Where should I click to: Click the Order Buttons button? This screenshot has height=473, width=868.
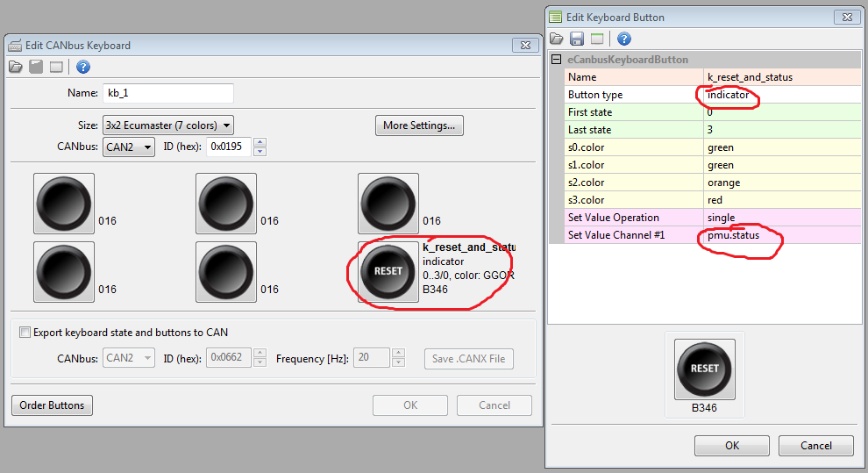click(52, 405)
